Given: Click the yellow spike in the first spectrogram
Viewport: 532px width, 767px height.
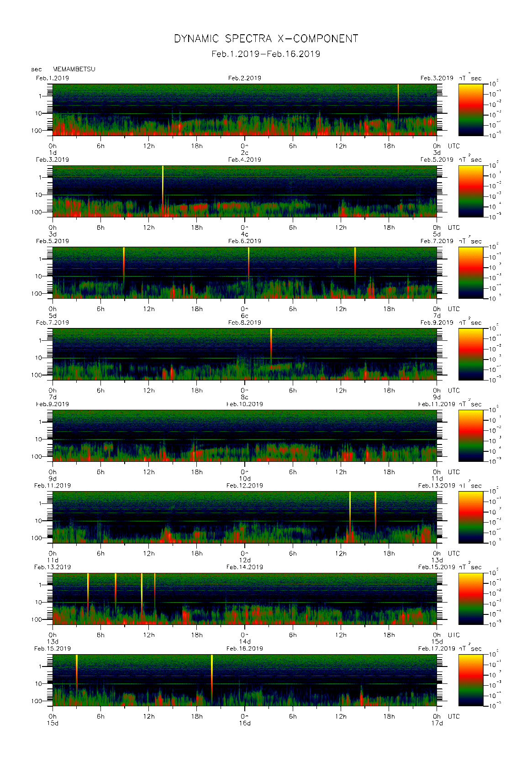Looking at the screenshot, I should [398, 98].
